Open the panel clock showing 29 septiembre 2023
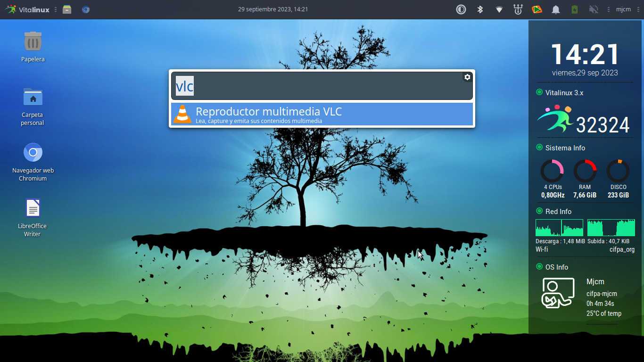Viewport: 644px width, 362px height. coord(273,9)
